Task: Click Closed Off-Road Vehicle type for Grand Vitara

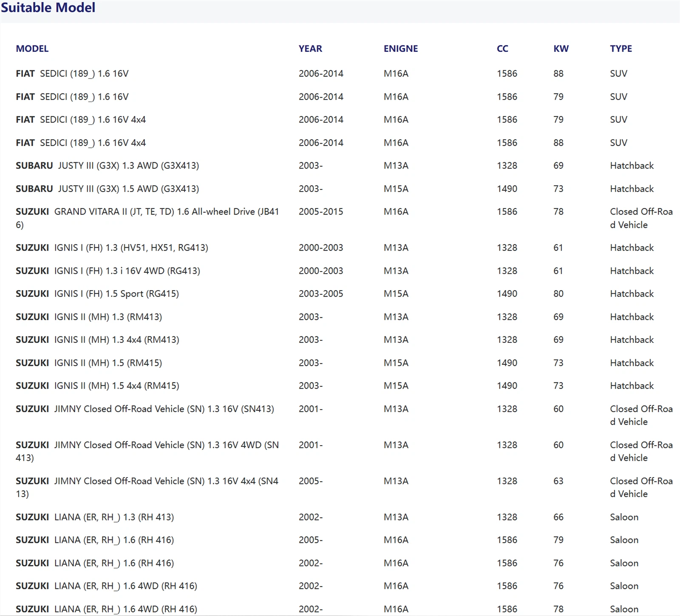Action: (x=641, y=218)
